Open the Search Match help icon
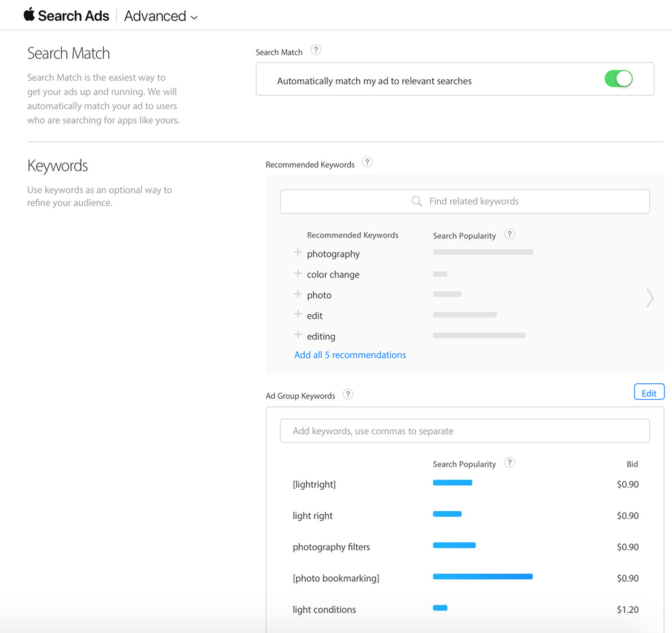The image size is (672, 633). tap(316, 50)
